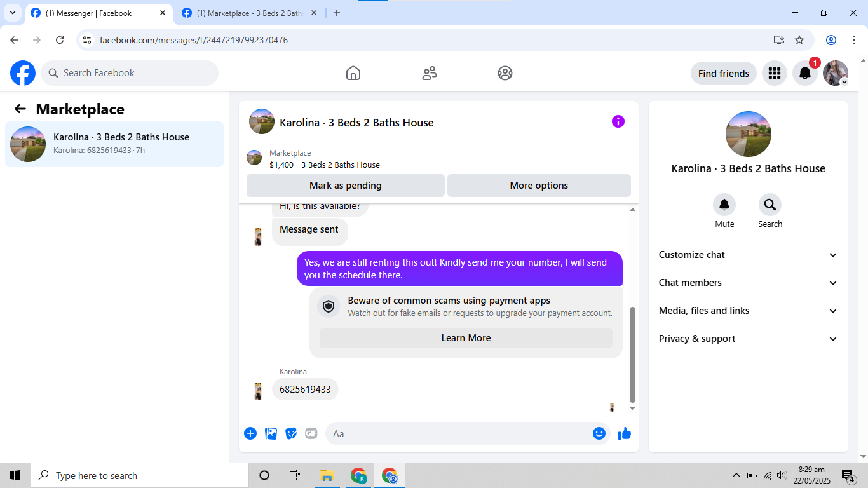This screenshot has height=488, width=868.
Task: Click the browser address bar URL
Action: click(x=194, y=40)
